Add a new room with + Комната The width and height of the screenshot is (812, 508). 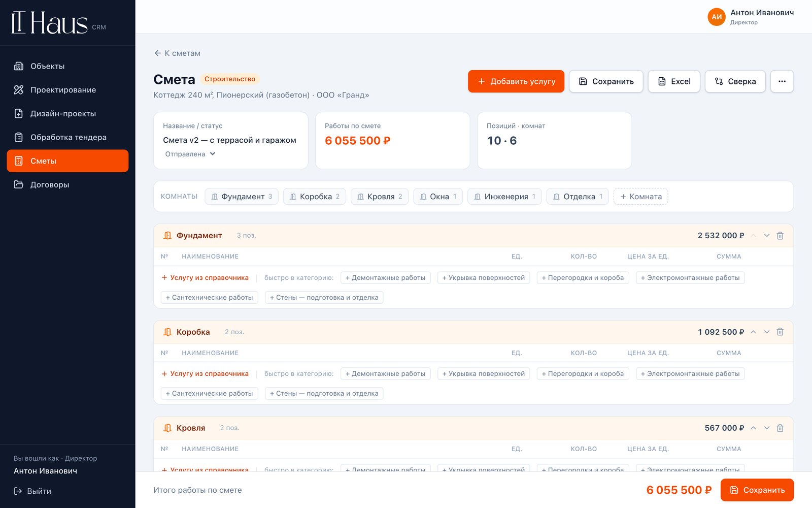[x=641, y=197]
